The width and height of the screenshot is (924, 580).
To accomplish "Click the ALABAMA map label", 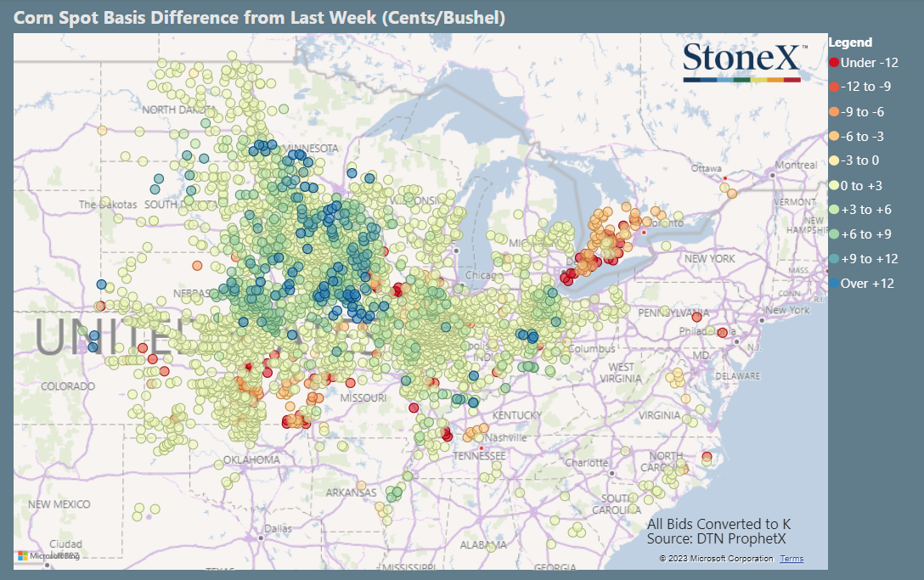I will click(483, 545).
